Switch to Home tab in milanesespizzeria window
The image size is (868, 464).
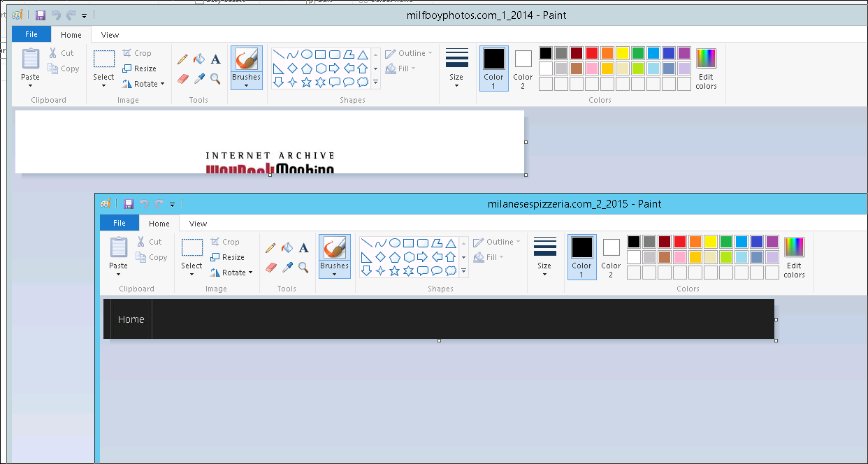[x=159, y=224]
